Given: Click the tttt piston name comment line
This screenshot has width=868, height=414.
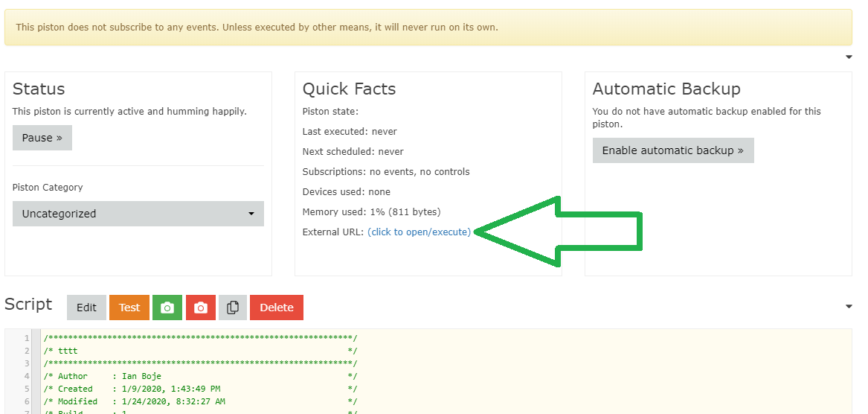Looking at the screenshot, I should click(x=200, y=351).
